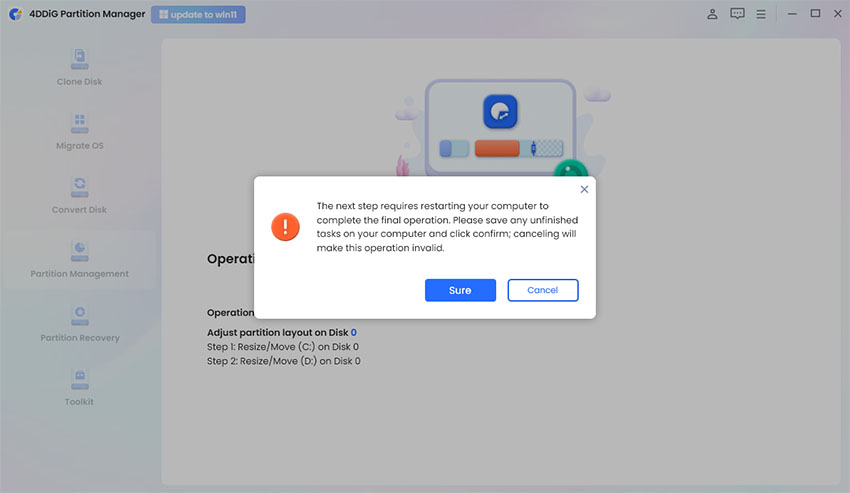Viewport: 850px width, 493px height.
Task: Open the feedback chat icon
Action: tap(737, 14)
